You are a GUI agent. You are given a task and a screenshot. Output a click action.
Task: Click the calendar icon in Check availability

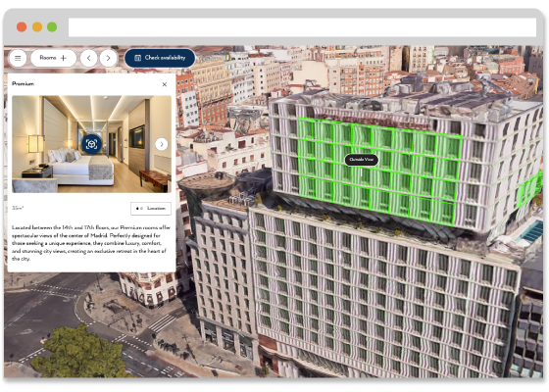pos(138,58)
